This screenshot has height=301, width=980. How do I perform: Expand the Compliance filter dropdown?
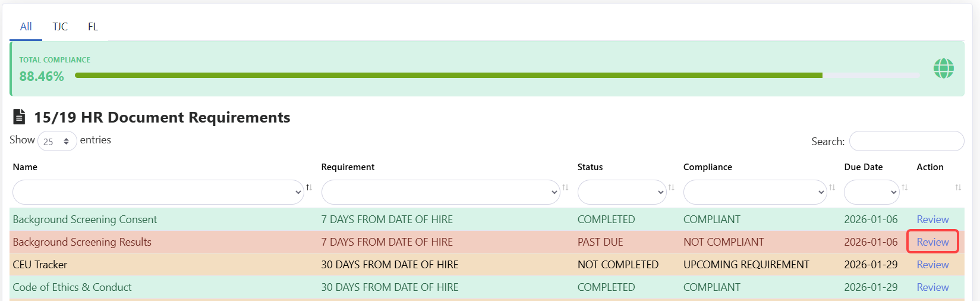coord(755,192)
